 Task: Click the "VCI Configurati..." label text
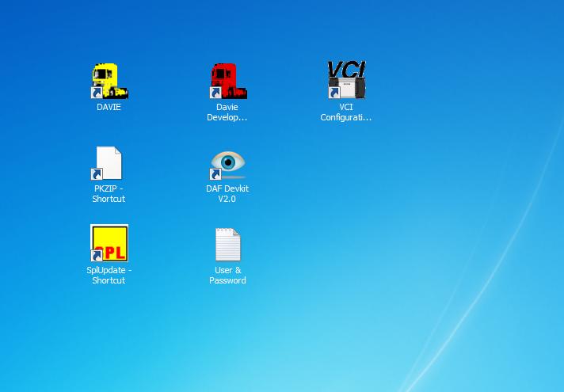345,112
